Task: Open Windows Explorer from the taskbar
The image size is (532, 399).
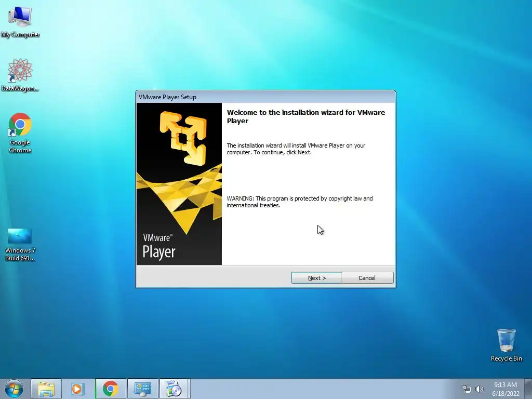Action: [46, 389]
